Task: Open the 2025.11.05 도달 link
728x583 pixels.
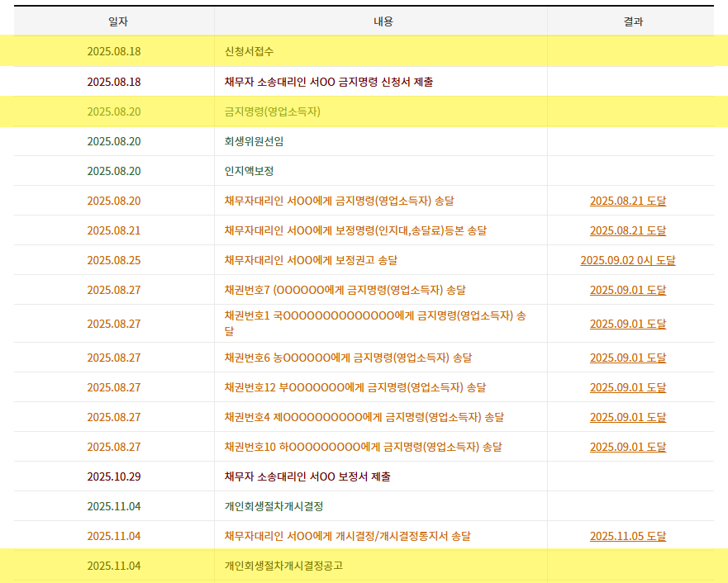Action: click(x=627, y=536)
